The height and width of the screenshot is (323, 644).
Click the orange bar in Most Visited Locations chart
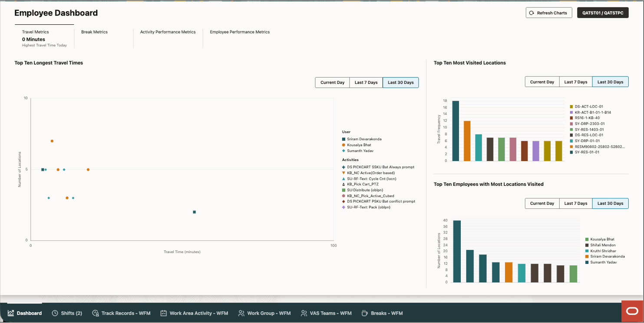click(467, 141)
